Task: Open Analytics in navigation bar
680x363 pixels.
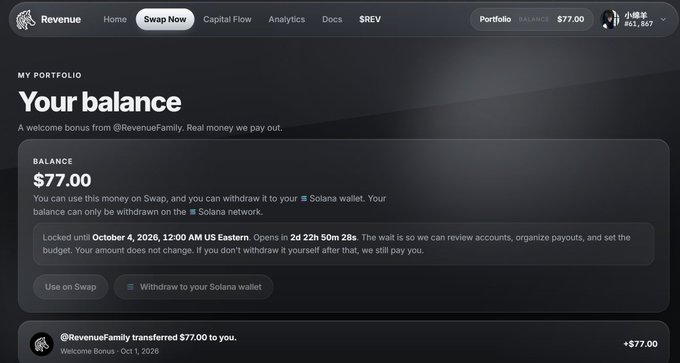Action: (287, 20)
